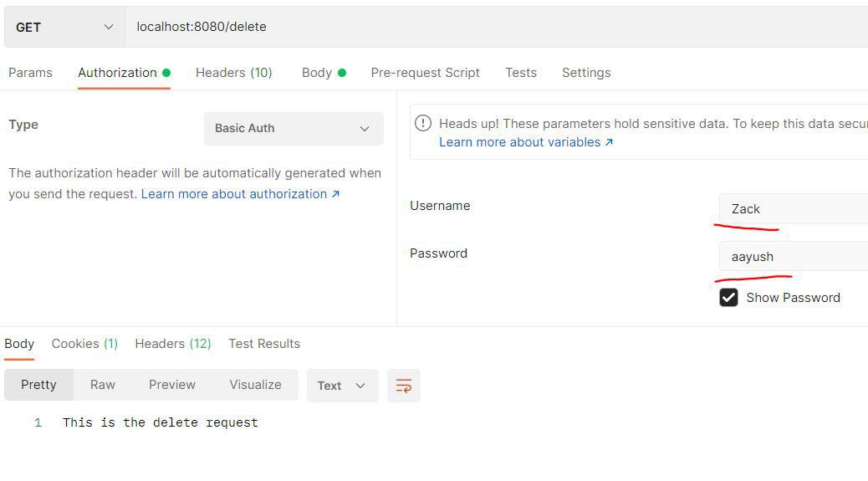Expand the Basic Auth type dropdown

click(x=293, y=129)
